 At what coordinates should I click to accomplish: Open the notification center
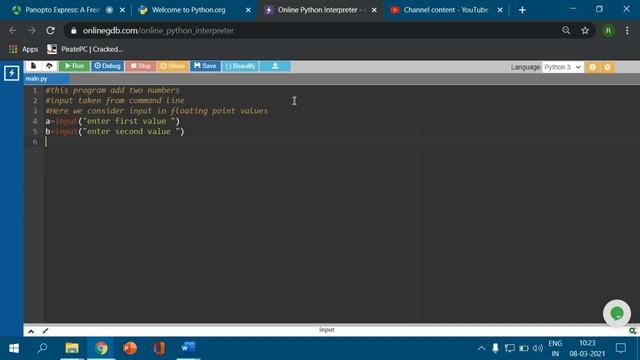(621, 348)
